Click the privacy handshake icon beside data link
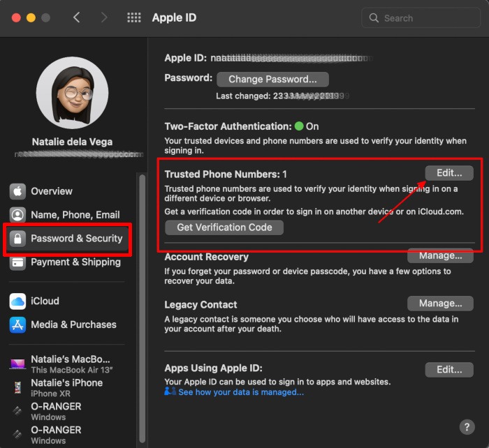 pyautogui.click(x=170, y=391)
